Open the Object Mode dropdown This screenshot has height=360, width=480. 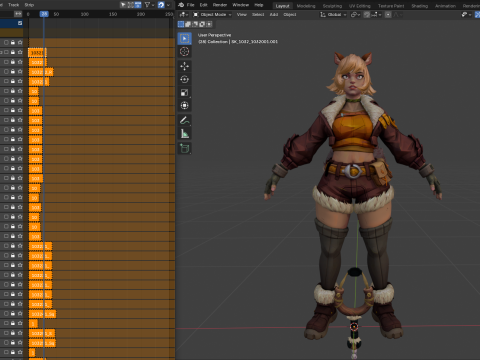[212, 15]
